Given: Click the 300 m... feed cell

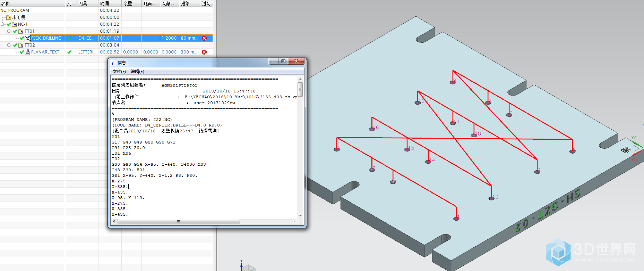Looking at the screenshot, I should point(189,52).
